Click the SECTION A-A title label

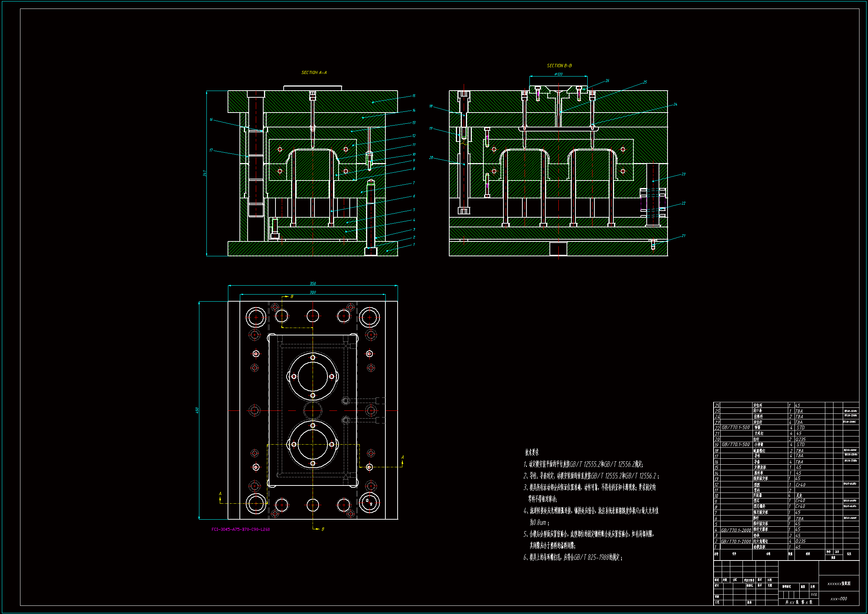click(314, 73)
